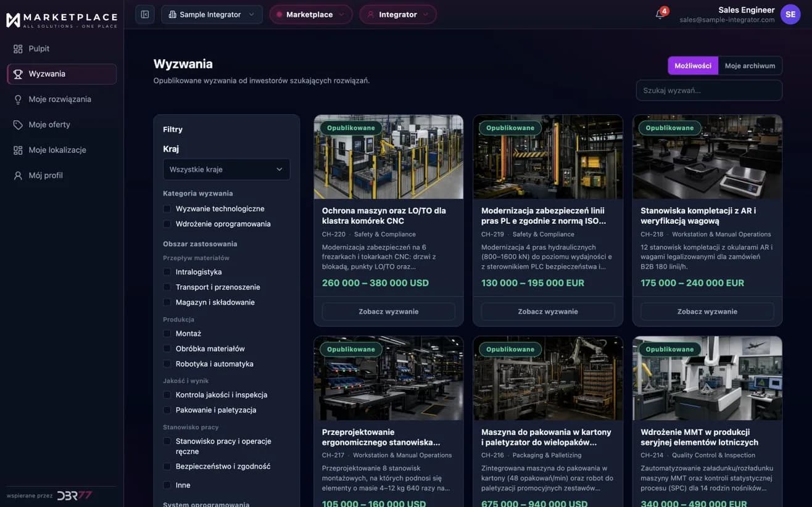
Task: Click the sales@sample-integrator.com email text
Action: [x=727, y=20]
